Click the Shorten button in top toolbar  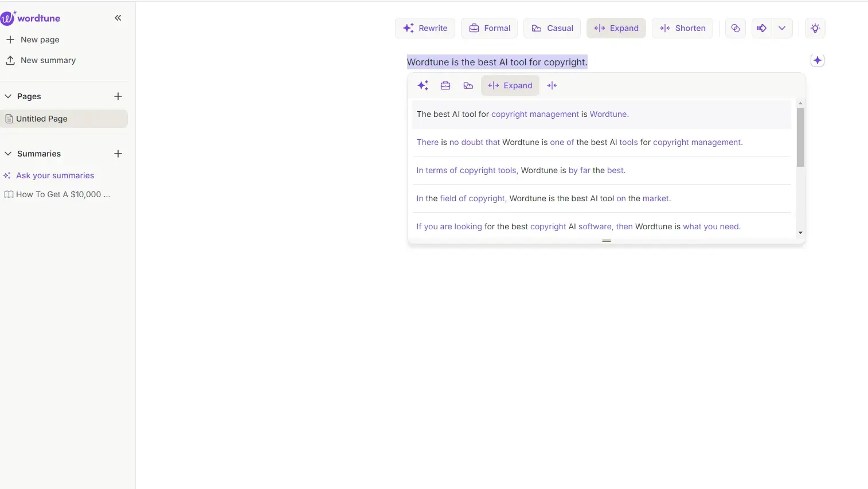pyautogui.click(x=682, y=28)
